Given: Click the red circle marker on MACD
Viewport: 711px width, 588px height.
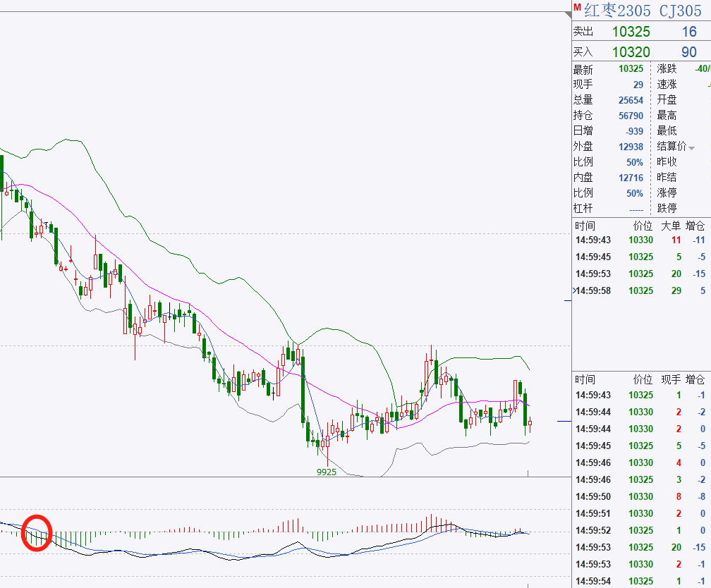Looking at the screenshot, I should tap(37, 532).
